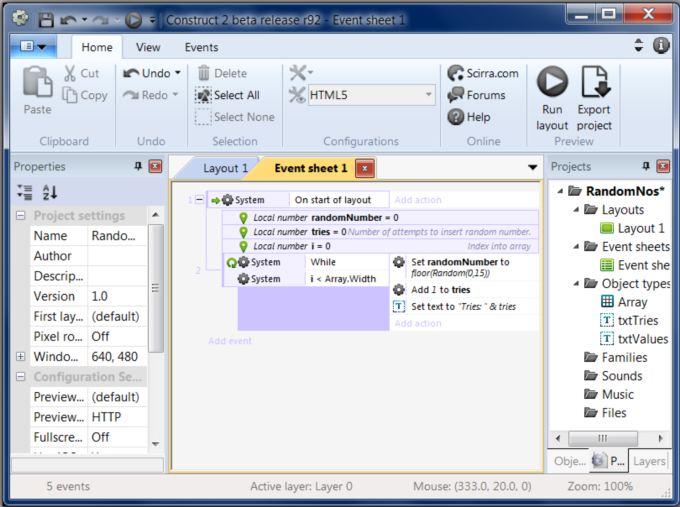Select Layout 1 in Projects tree
Image resolution: width=680 pixels, height=507 pixels.
point(632,228)
